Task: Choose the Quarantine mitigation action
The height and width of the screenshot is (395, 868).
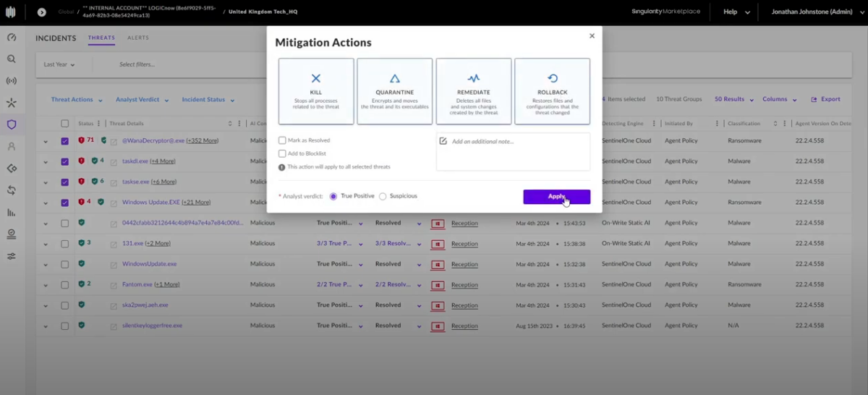Action: 394,91
